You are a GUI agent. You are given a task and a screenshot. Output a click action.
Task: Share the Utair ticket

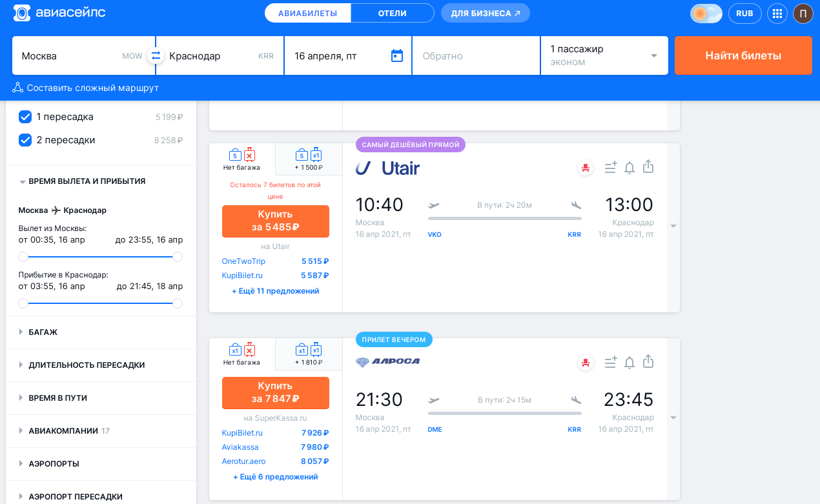[x=649, y=166]
